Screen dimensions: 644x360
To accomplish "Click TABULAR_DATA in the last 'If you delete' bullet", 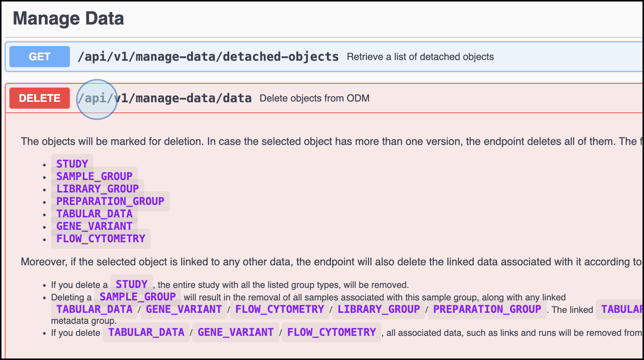I will [x=146, y=332].
